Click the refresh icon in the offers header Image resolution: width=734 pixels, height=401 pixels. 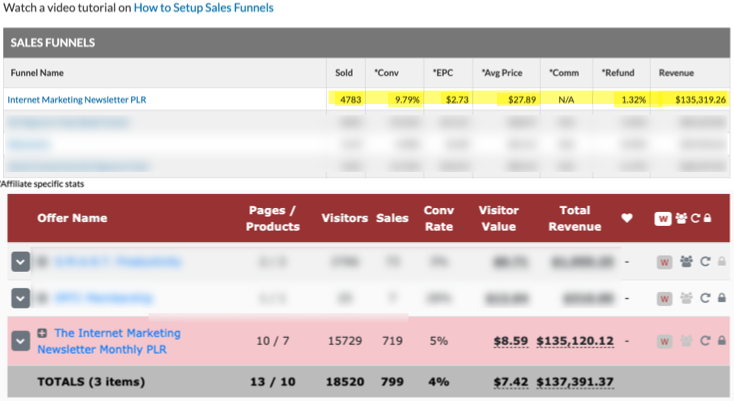click(x=695, y=218)
